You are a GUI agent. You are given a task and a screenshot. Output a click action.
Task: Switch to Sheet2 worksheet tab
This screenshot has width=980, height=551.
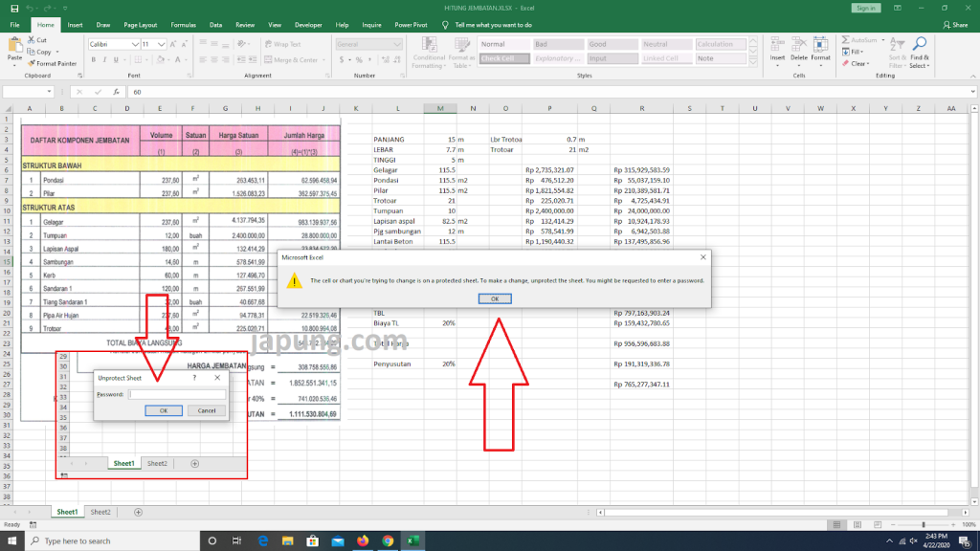click(100, 511)
